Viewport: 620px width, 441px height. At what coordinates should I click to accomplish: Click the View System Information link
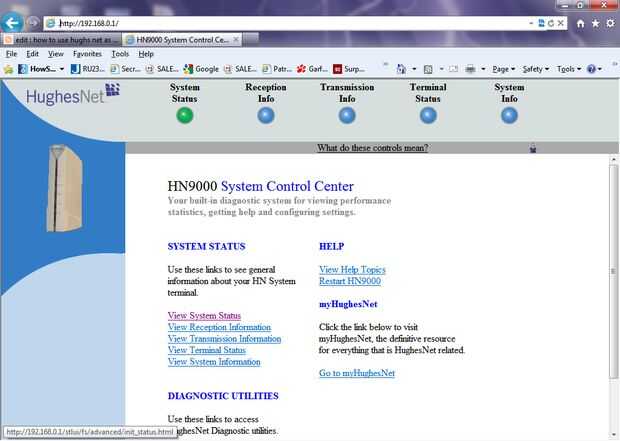point(214,362)
